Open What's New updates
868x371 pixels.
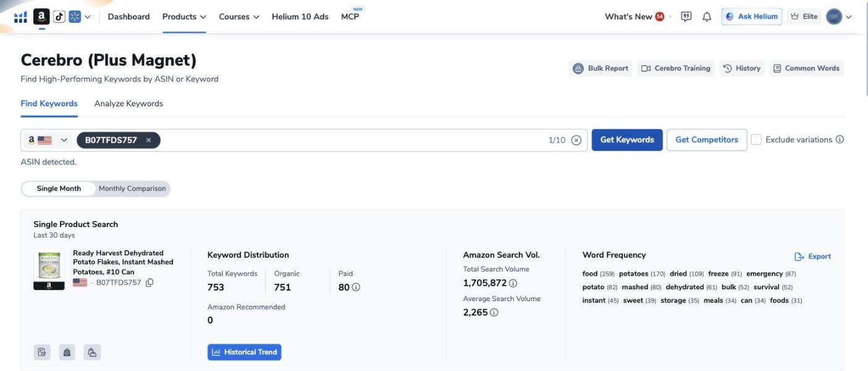[628, 17]
